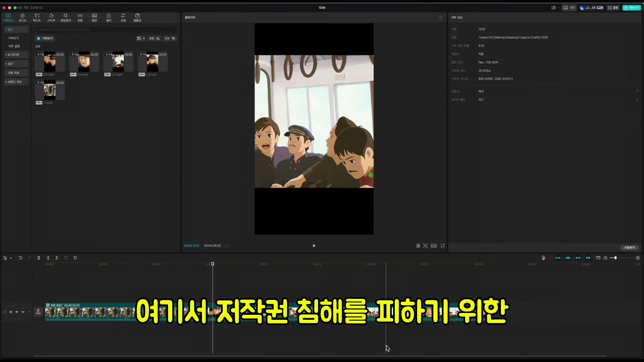Open the player panel hamburger menu
The height and width of the screenshot is (362, 644).
coord(441,17)
